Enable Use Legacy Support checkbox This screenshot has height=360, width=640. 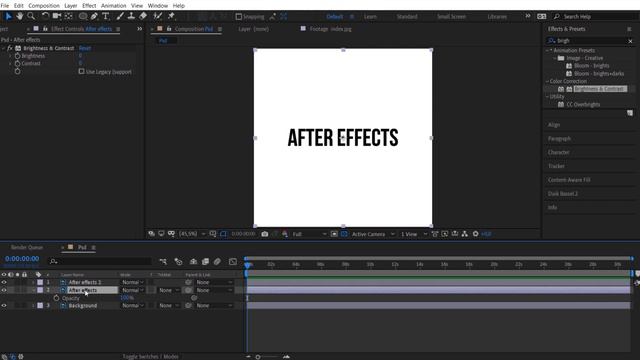click(82, 71)
